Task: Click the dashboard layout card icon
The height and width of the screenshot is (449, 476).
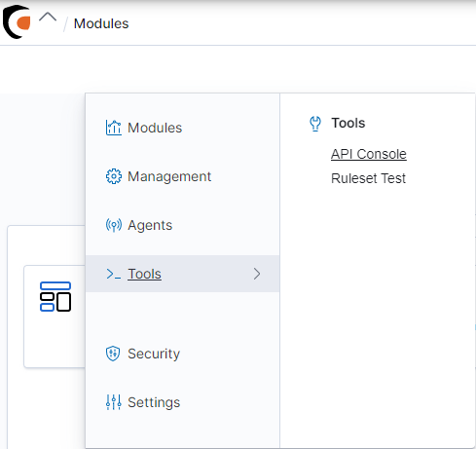Action: (x=55, y=296)
